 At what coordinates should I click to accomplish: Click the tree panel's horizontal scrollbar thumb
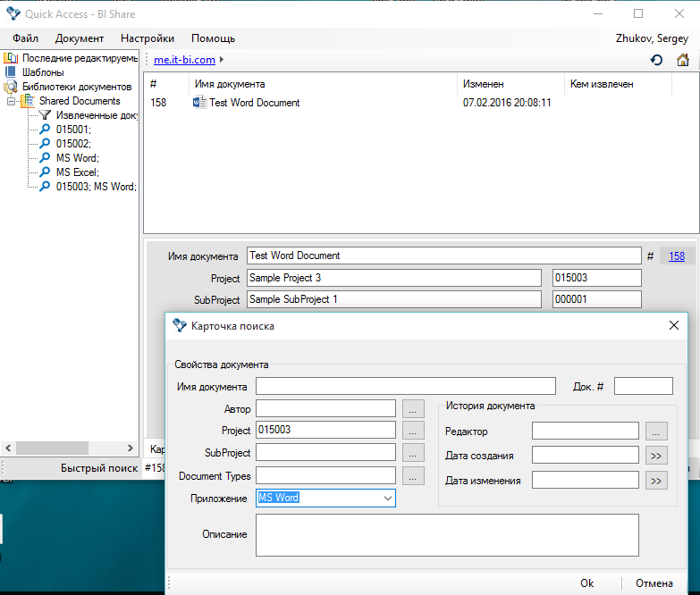(52, 448)
